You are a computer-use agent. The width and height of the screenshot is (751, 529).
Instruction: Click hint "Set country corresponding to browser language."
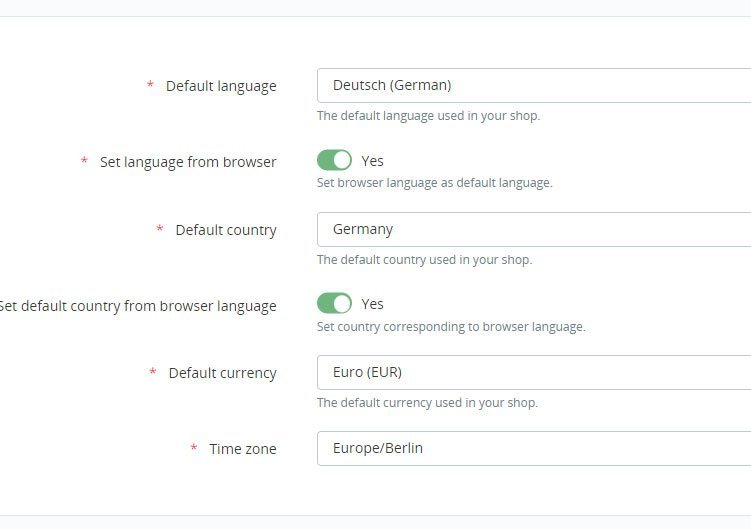[x=451, y=327]
